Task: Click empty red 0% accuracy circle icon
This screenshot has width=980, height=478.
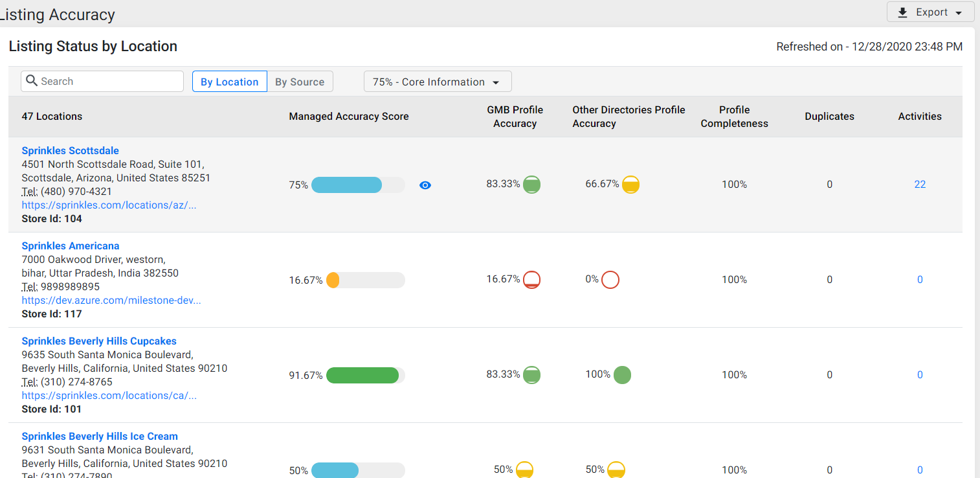Action: 610,280
